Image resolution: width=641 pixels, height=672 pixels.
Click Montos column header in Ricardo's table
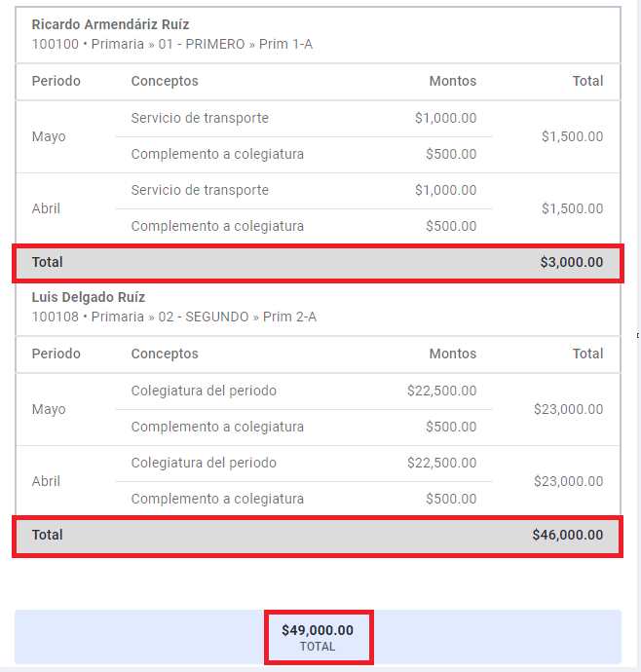(x=453, y=81)
